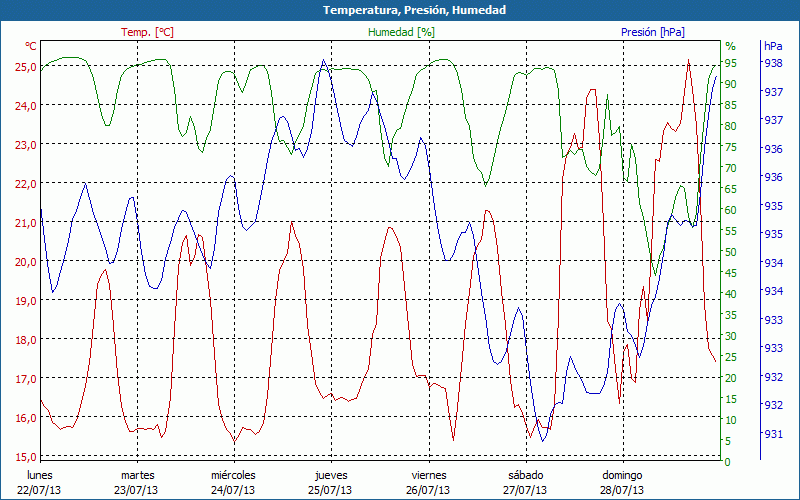Image resolution: width=800 pixels, height=500 pixels.
Task: Select the martes 23/07/13 date label
Action: 137,482
